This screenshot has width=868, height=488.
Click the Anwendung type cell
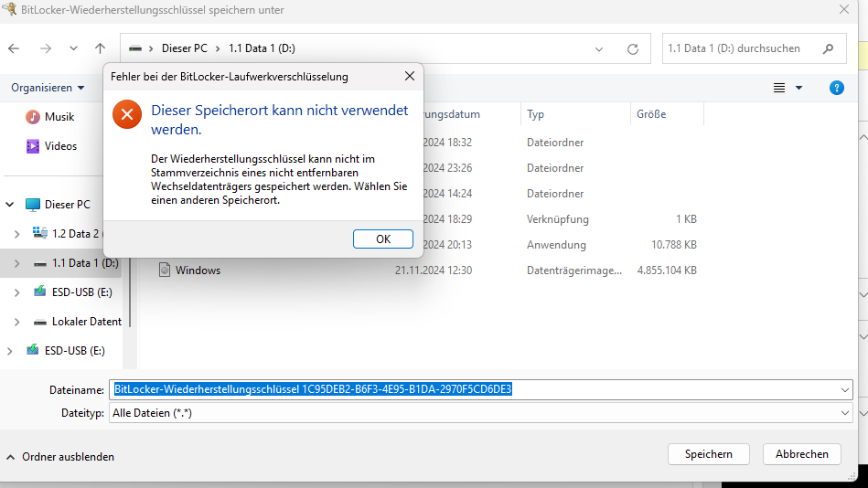(556, 245)
